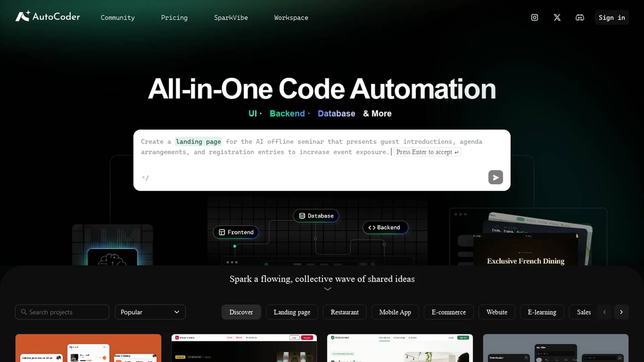Viewport: 644px width, 362px height.
Task: Click the Frontend node in the diagram
Action: click(236, 232)
